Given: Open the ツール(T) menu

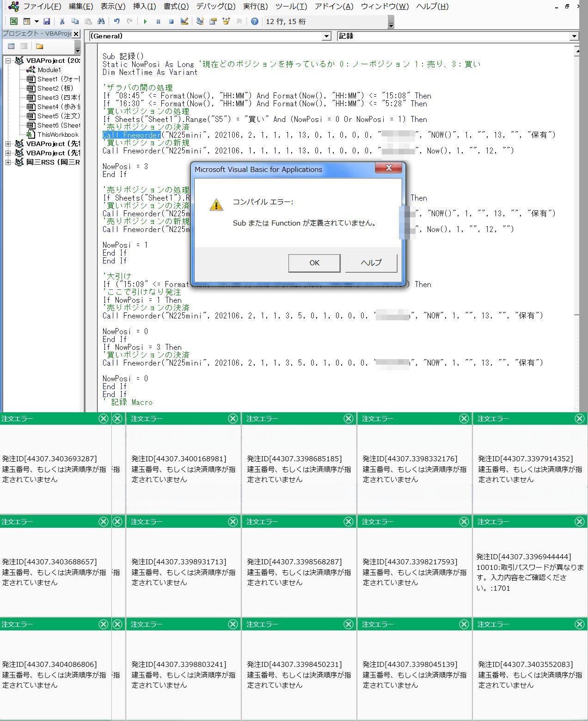Looking at the screenshot, I should (x=291, y=6).
